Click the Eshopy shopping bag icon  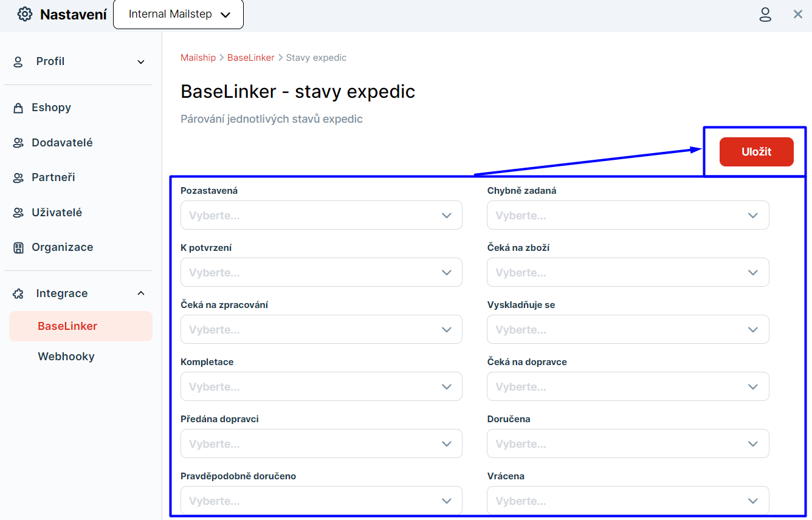pyautogui.click(x=18, y=108)
